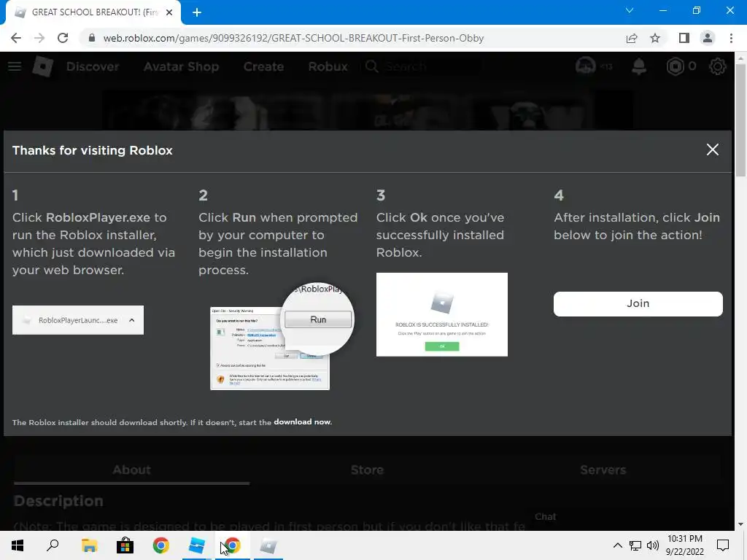Screen dimensions: 747x560
Task: Switch to the Servers tab
Action: pyautogui.click(x=603, y=470)
